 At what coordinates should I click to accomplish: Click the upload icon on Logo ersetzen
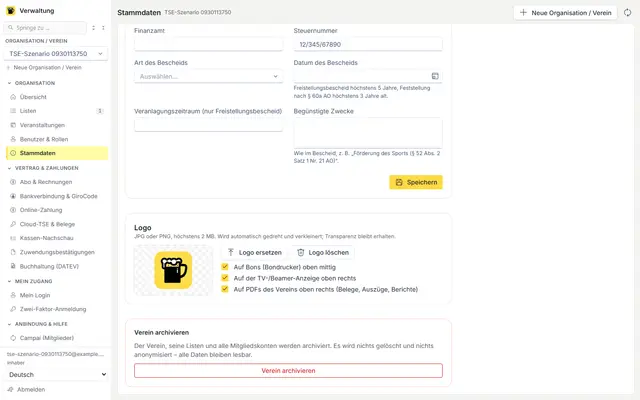click(231, 252)
